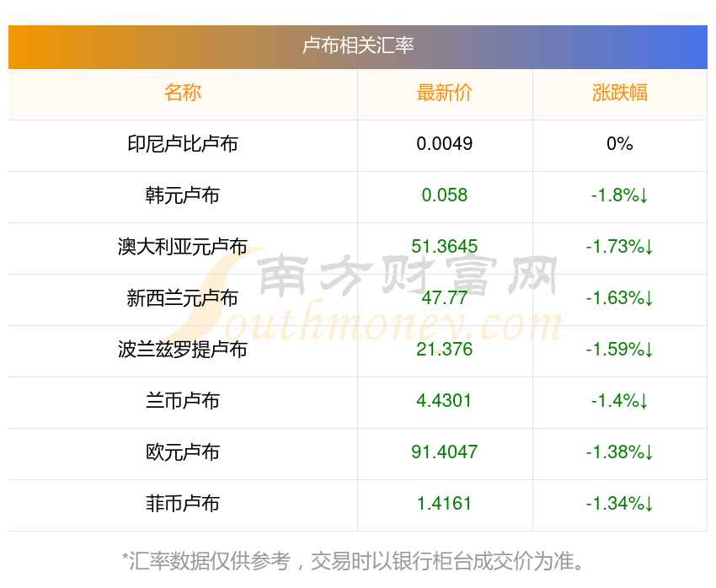Viewport: 716px width, 588px height.
Task: Click the price value 0.0049
Action: (x=444, y=144)
